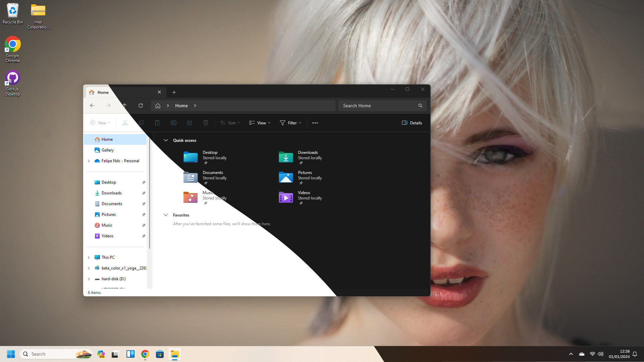The width and height of the screenshot is (644, 362).
Task: Select Google Chrome desktop shortcut
Action: coord(13,50)
